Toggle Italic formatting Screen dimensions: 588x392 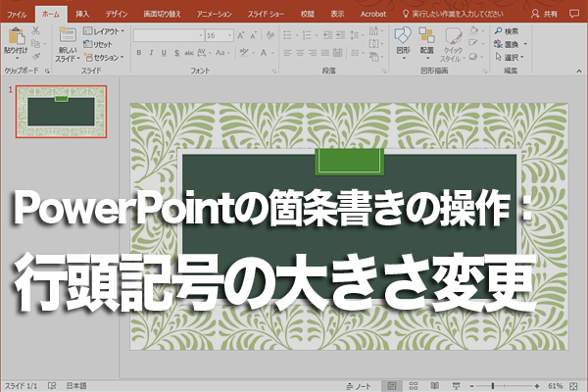pyautogui.click(x=152, y=53)
